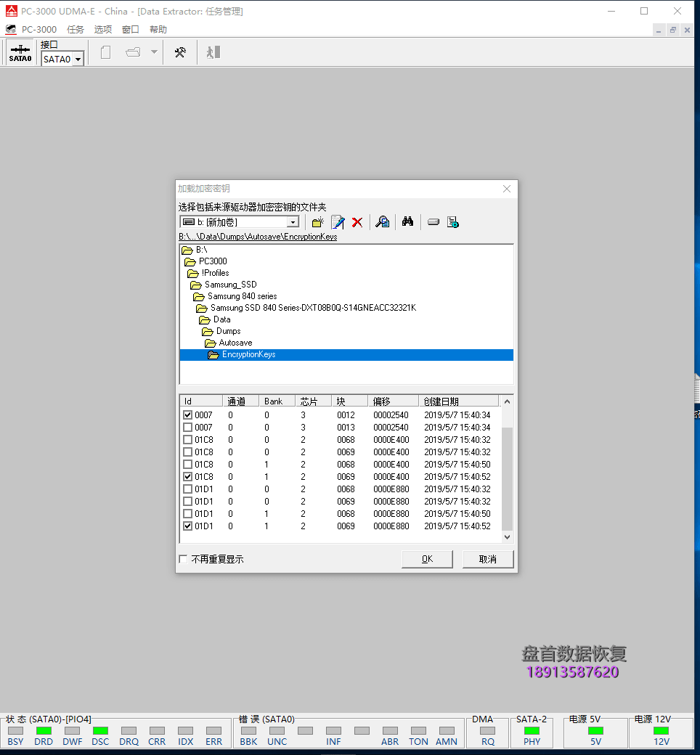This screenshot has width=700, height=755.
Task: Select the Data folder in tree
Action: click(x=221, y=319)
